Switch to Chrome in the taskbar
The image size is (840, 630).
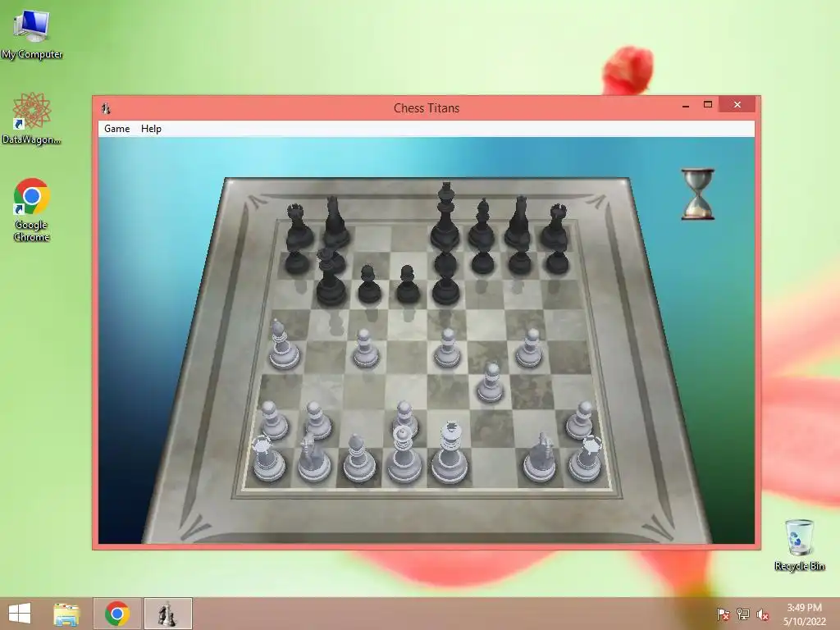pos(117,614)
